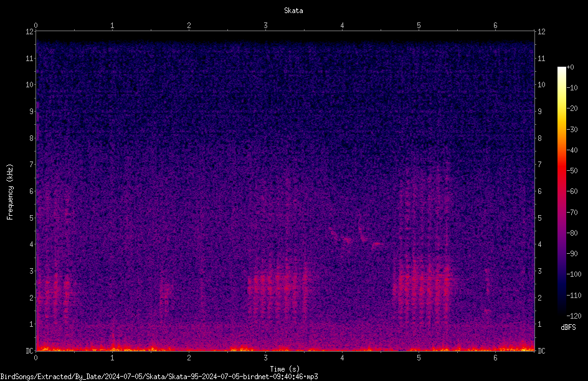Click the "12" tick on left frequency axis
This screenshot has height=381, width=588.
pyautogui.click(x=30, y=32)
